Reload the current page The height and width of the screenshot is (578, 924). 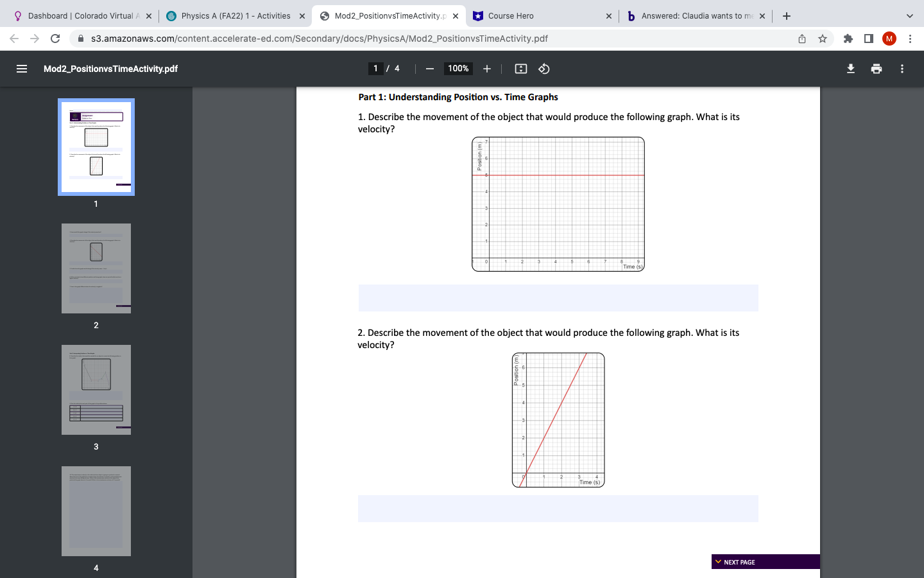[x=55, y=39]
